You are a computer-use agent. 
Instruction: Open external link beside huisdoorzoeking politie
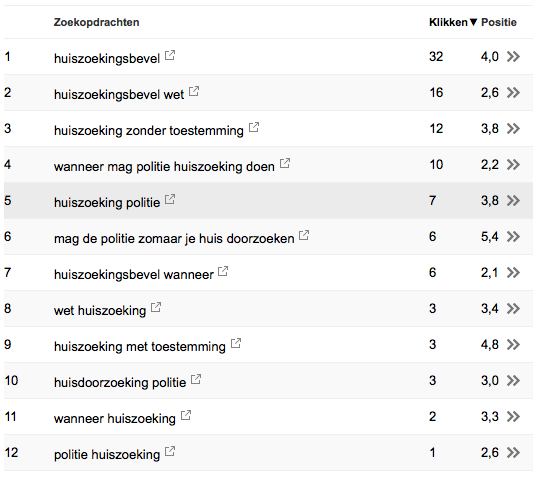196,379
